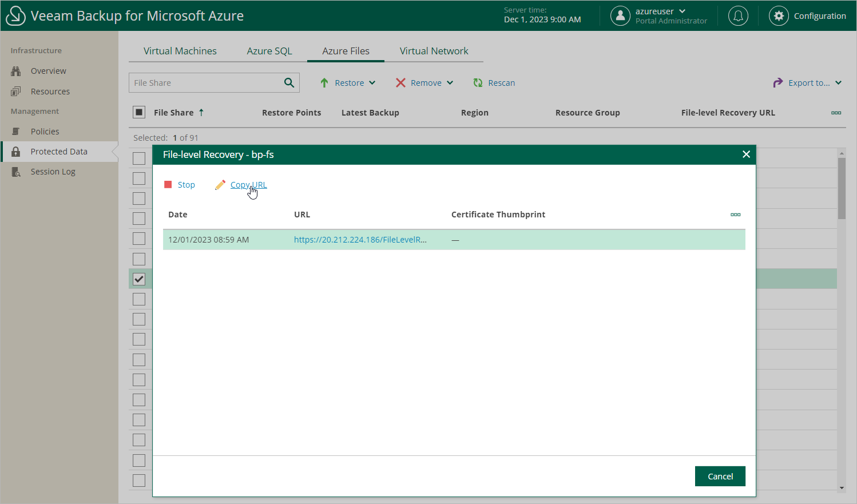
Task: Click the Region column header
Action: point(475,113)
